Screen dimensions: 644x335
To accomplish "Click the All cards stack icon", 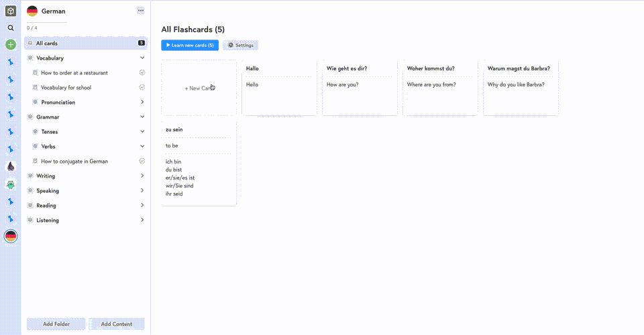I will (x=30, y=43).
